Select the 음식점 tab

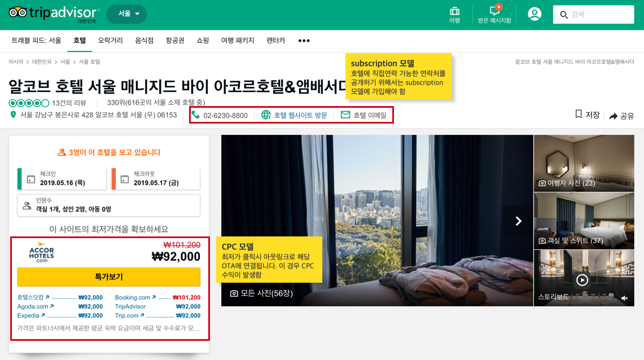(x=144, y=41)
